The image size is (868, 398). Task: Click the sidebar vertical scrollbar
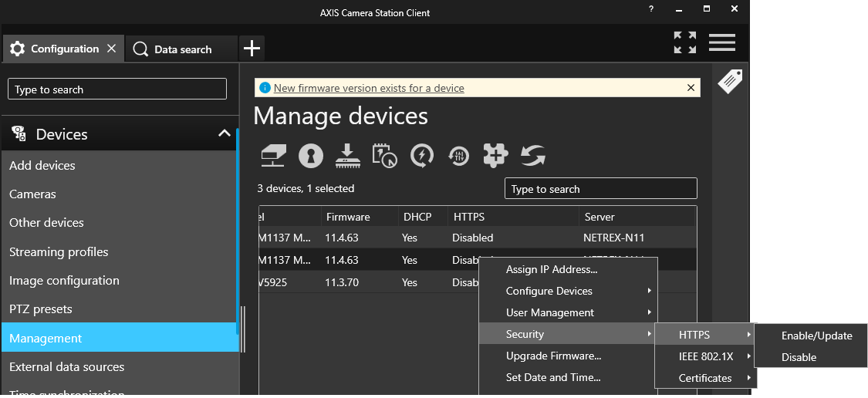(x=238, y=231)
